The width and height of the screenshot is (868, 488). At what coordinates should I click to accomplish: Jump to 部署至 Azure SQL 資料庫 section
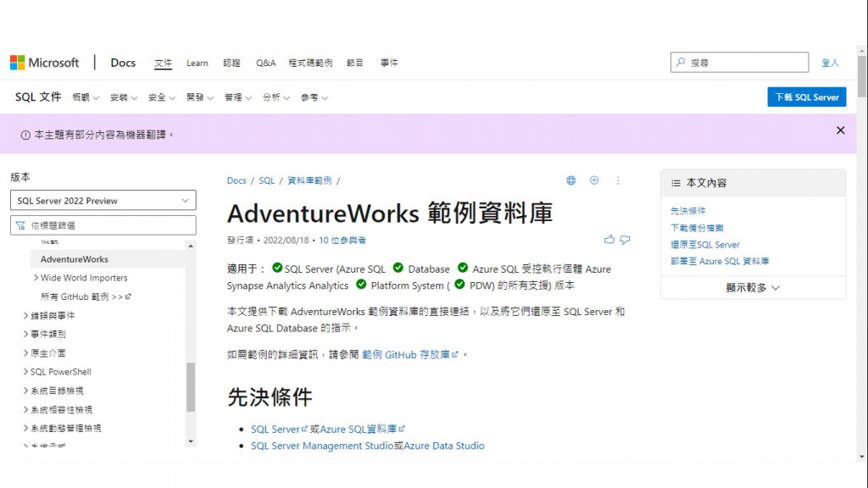click(720, 261)
